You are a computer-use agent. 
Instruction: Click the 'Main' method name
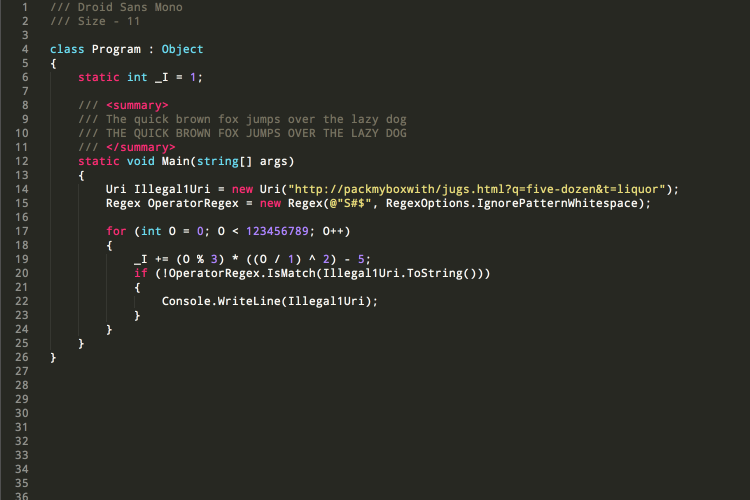pyautogui.click(x=176, y=161)
